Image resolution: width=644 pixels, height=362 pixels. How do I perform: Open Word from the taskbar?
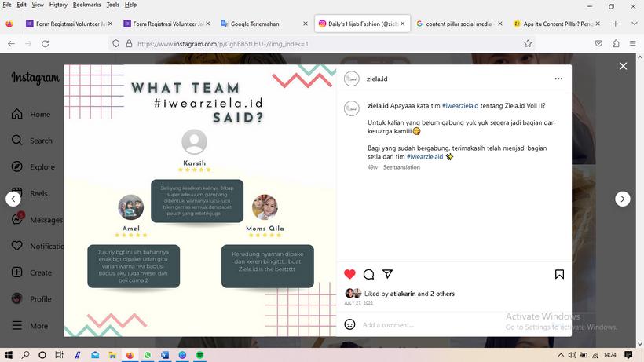165,355
